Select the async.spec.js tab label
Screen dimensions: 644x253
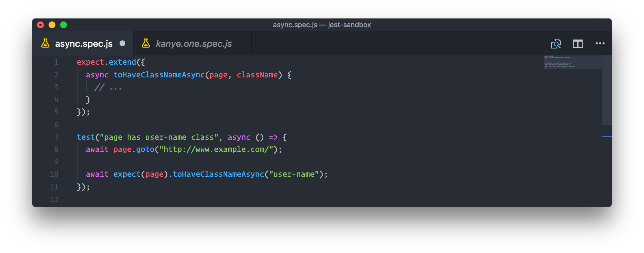84,44
